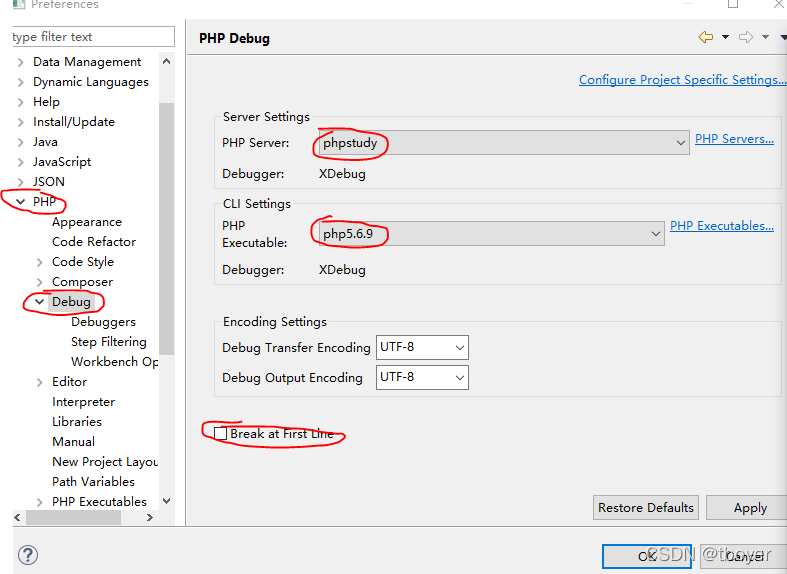
Task: Expand the Dynamic Languages node
Action: point(20,82)
